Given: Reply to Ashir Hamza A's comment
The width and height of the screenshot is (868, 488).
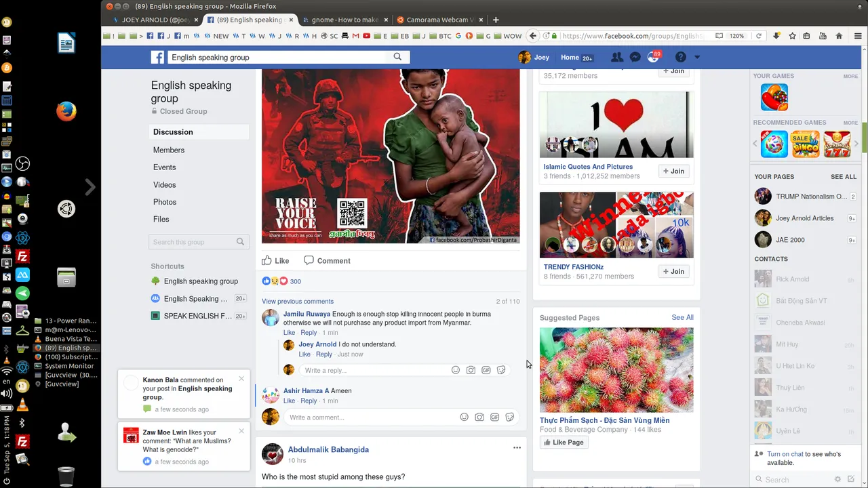Looking at the screenshot, I should point(309,401).
